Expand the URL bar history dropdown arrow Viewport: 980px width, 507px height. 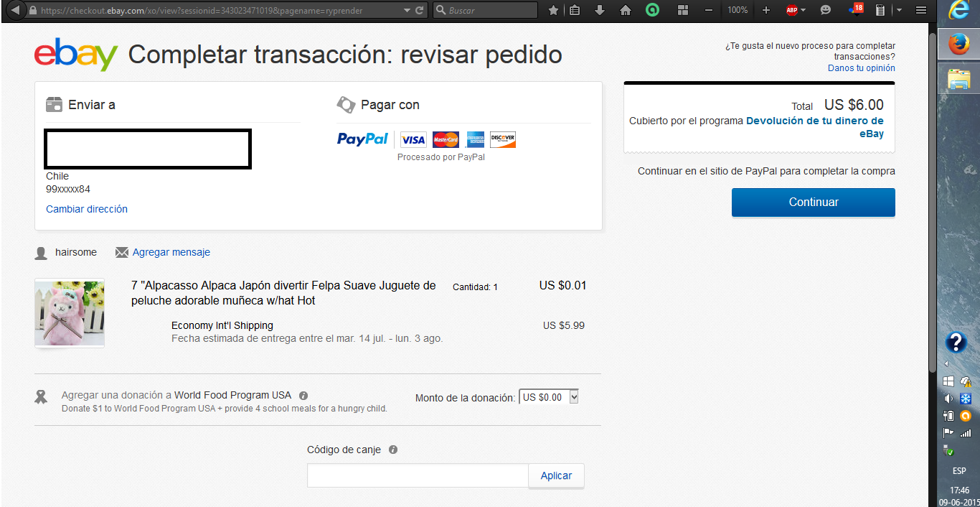[407, 11]
